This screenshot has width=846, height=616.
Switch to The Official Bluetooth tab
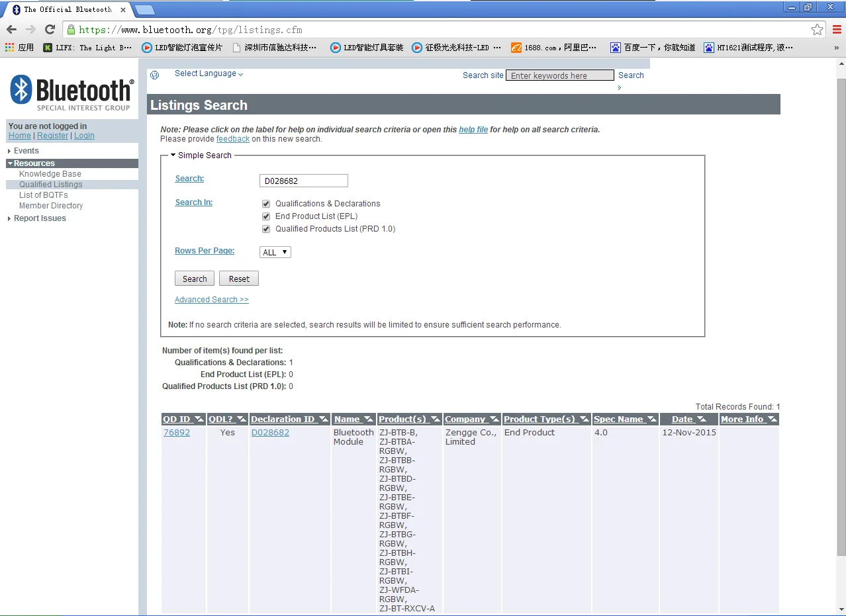[x=68, y=10]
